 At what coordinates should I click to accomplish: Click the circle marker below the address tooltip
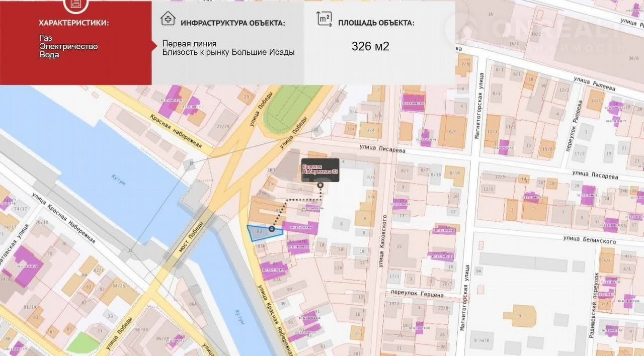[320, 186]
